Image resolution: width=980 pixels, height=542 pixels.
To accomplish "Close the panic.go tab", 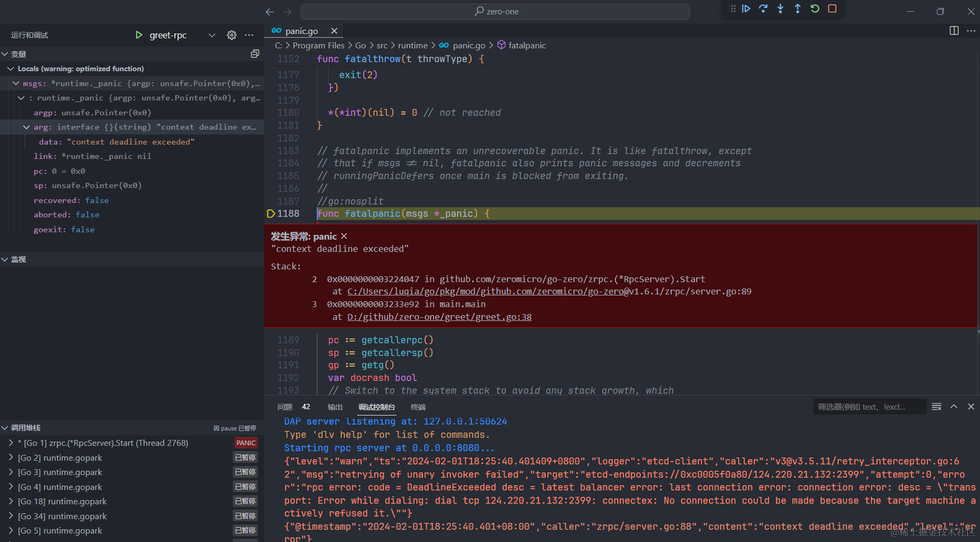I will [334, 31].
